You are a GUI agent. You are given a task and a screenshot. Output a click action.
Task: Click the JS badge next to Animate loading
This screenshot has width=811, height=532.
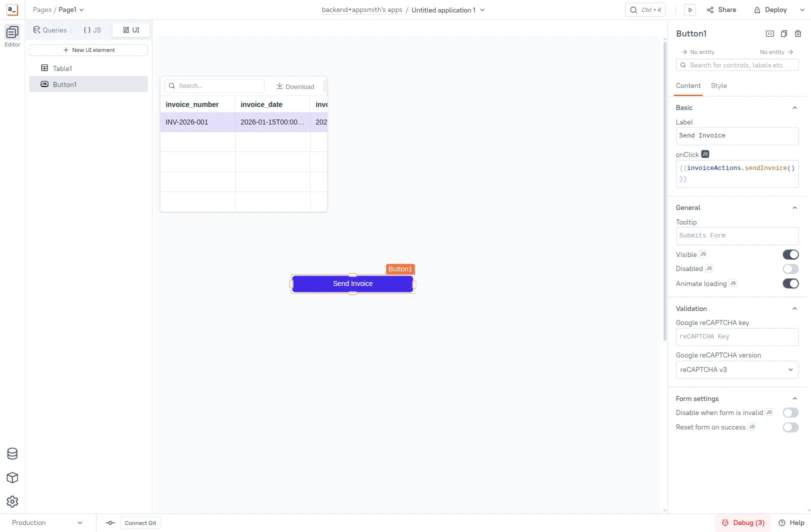[x=733, y=283]
